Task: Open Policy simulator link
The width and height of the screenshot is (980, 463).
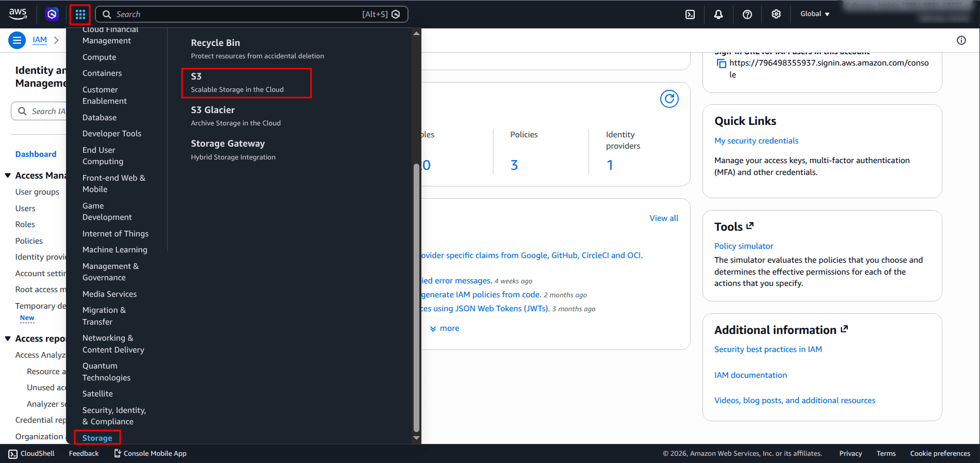Action: pyautogui.click(x=744, y=246)
